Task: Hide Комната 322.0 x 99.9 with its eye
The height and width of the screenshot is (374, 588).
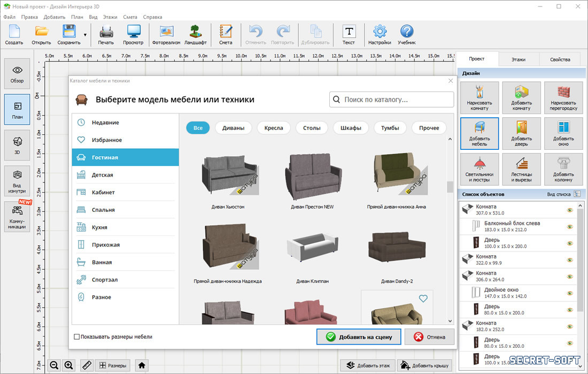Action: (570, 260)
